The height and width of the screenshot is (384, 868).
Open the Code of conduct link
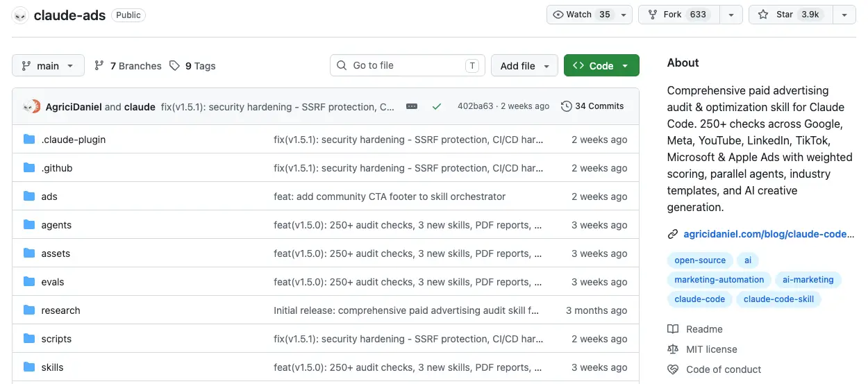724,369
